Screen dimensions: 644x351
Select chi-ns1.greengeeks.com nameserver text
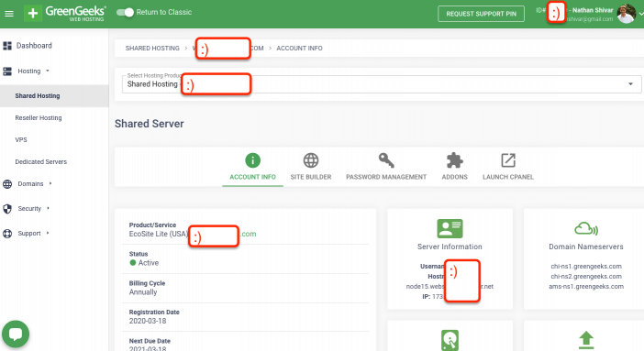coord(586,267)
